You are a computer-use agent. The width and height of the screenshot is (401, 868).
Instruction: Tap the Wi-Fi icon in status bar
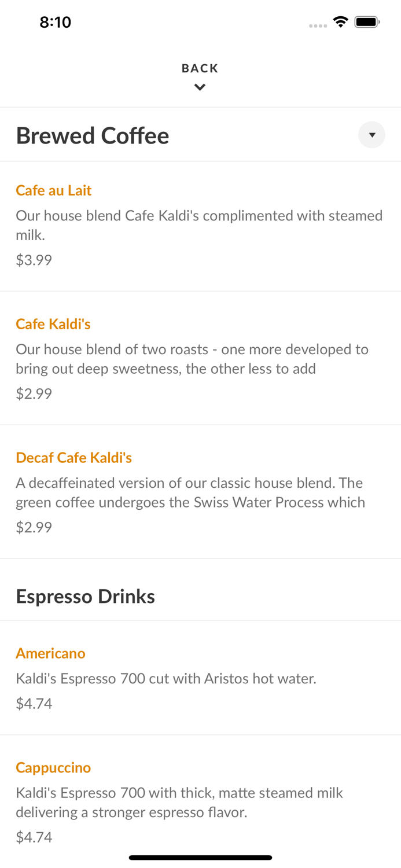tap(340, 21)
